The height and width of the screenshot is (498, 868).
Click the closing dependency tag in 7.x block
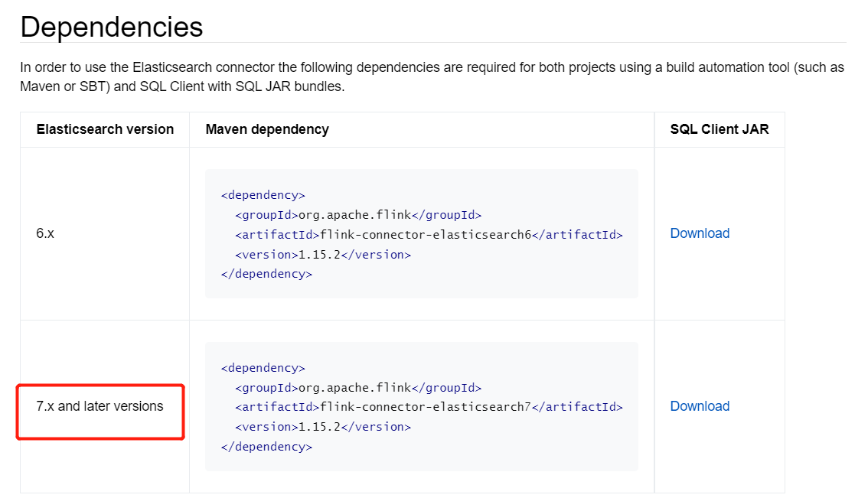[x=266, y=447]
